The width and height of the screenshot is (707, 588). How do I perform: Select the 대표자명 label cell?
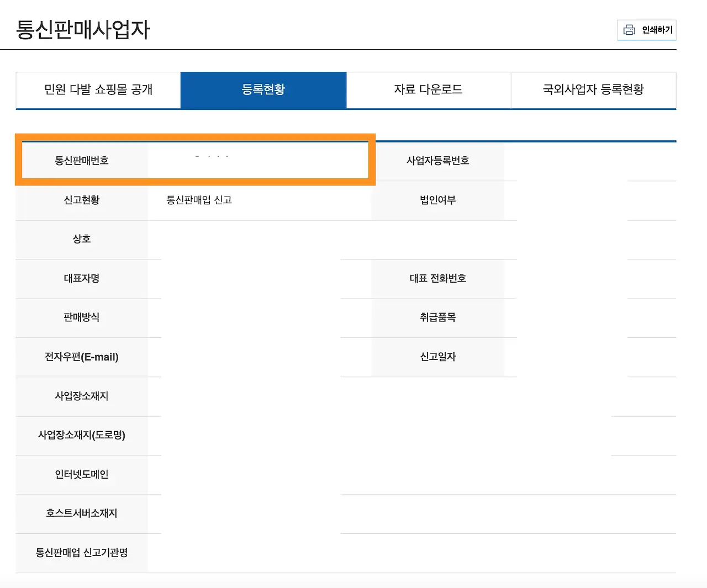(x=82, y=279)
